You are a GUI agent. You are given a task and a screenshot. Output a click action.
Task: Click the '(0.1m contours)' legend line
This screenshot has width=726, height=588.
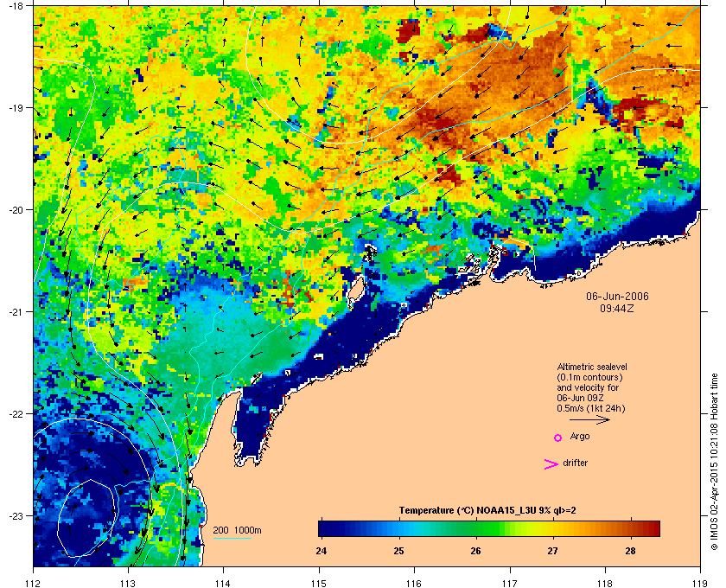pos(589,377)
